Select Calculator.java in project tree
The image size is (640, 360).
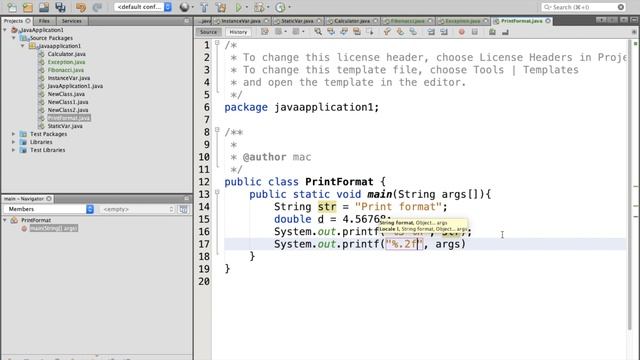(x=67, y=54)
